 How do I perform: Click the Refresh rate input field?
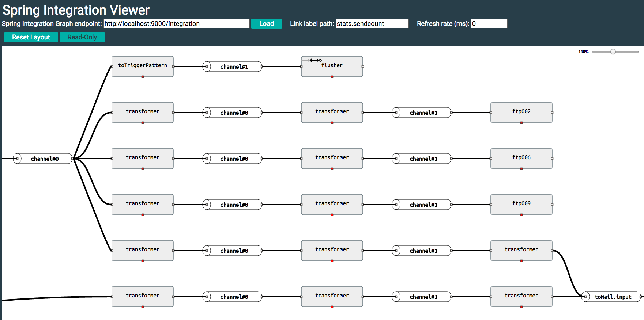(x=489, y=24)
